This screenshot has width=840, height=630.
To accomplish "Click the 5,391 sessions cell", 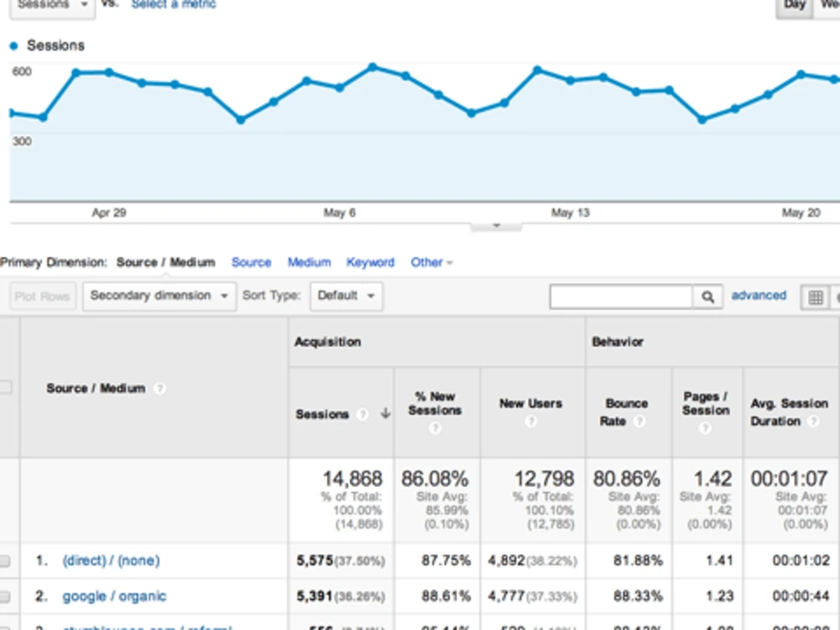I will coord(341,596).
